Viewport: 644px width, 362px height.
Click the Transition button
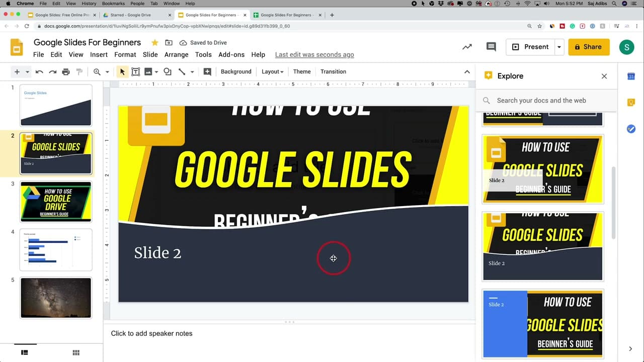[x=334, y=72]
